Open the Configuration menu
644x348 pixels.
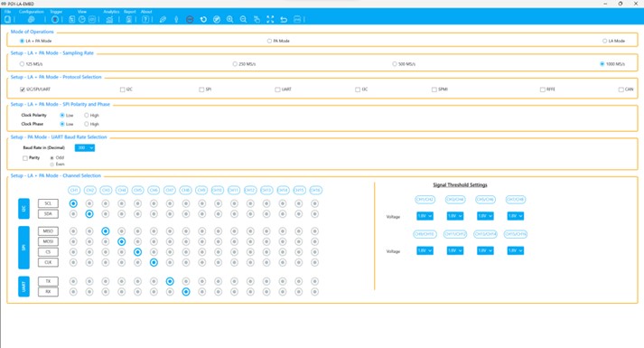tap(32, 12)
